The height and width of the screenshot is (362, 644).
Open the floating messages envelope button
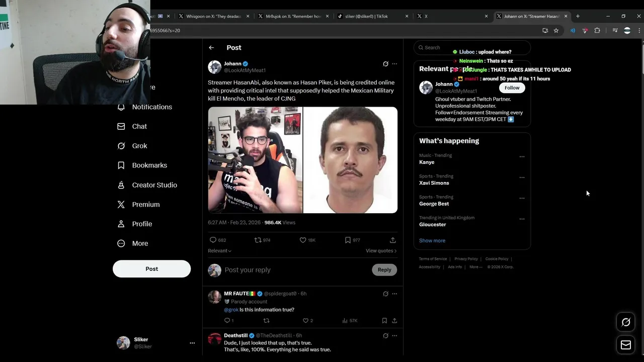click(x=626, y=345)
